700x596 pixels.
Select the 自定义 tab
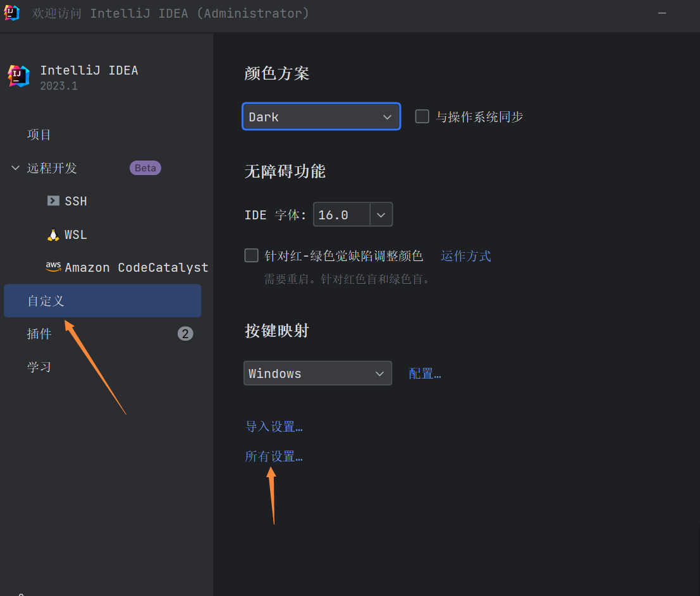pyautogui.click(x=102, y=301)
